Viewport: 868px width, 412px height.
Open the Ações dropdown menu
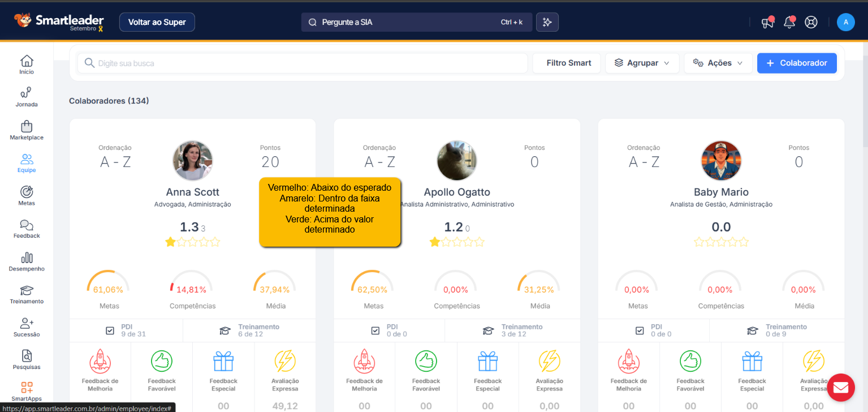(718, 63)
